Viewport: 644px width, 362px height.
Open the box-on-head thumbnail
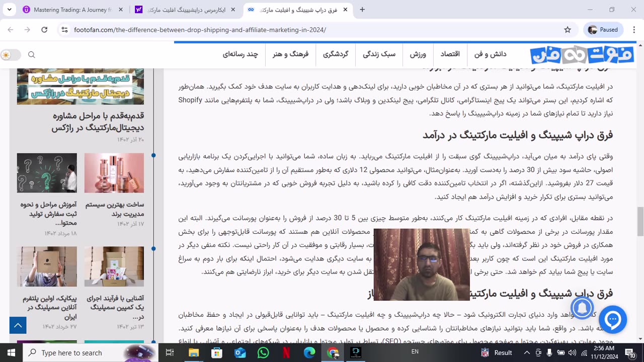pos(47,266)
